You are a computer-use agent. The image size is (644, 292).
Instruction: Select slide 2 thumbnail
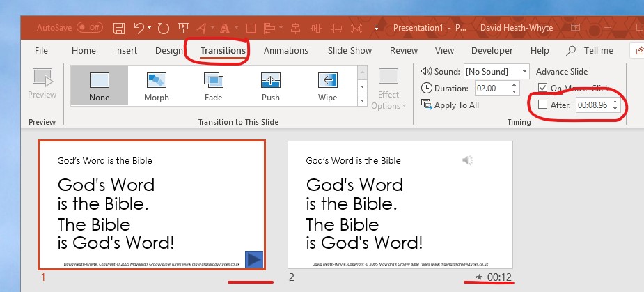400,205
